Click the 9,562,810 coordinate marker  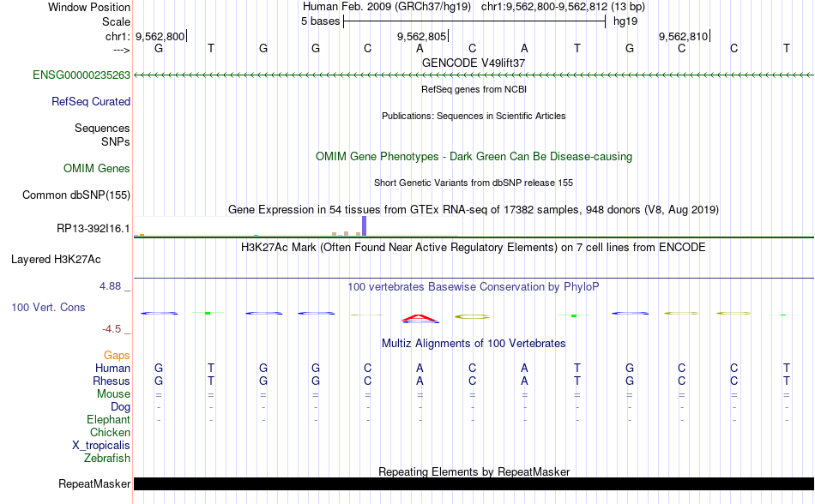683,36
